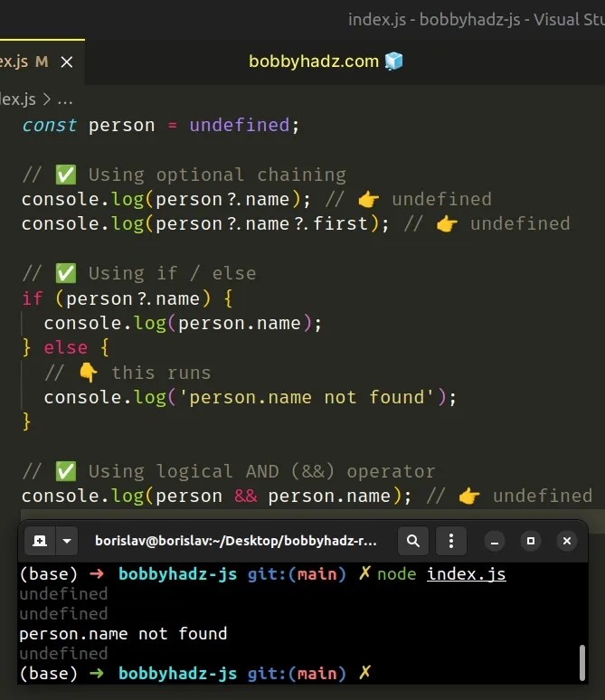Viewport: 605px width, 700px height.
Task: Click 'person.name not found' string in code
Action: point(307,397)
